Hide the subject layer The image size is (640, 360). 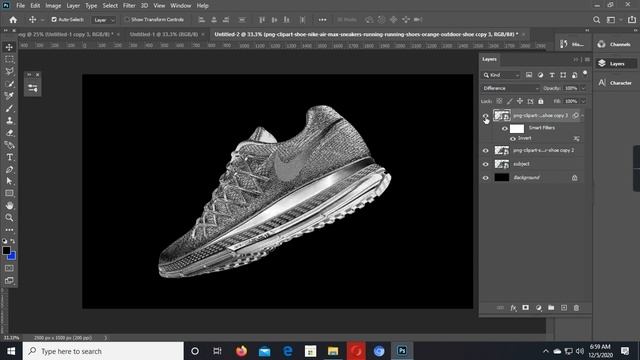(x=485, y=164)
